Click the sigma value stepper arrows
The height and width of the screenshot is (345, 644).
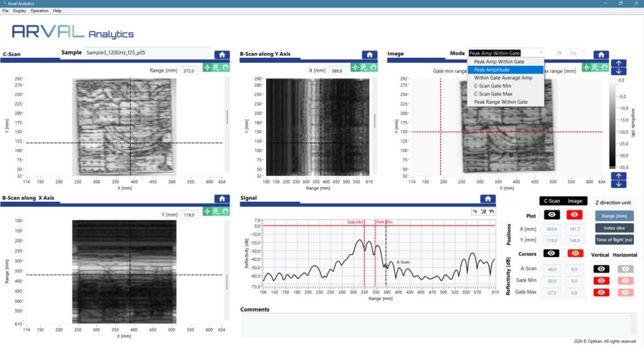(584, 53)
